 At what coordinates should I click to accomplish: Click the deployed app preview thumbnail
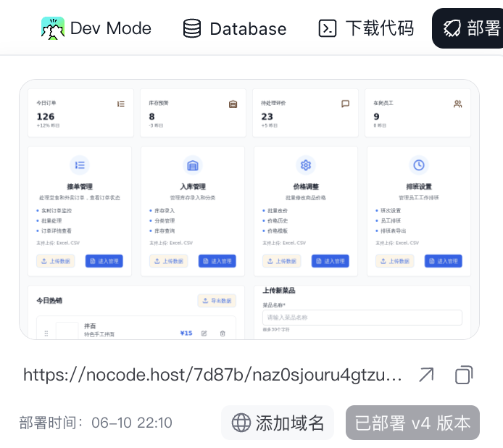(x=249, y=210)
